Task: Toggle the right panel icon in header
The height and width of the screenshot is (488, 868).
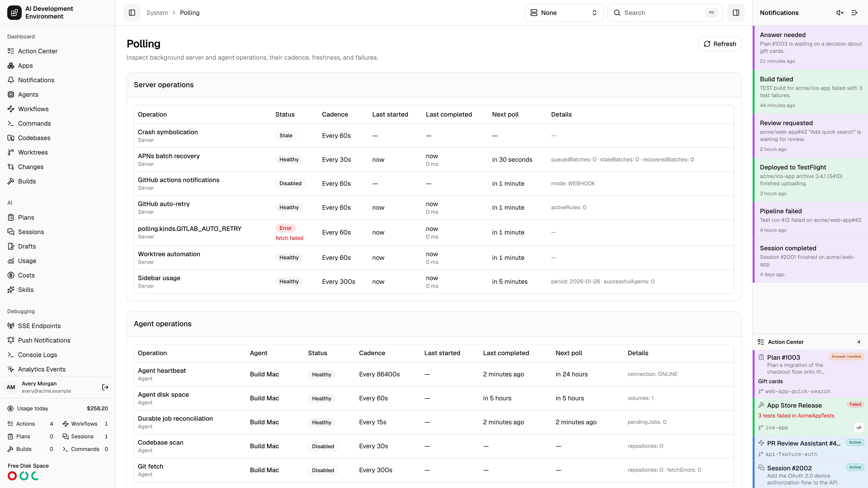Action: (x=736, y=13)
